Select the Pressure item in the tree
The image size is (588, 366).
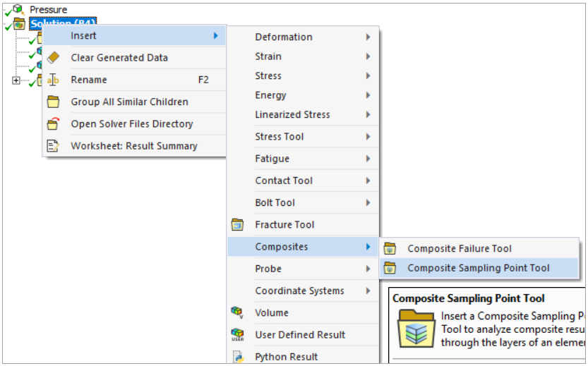48,9
